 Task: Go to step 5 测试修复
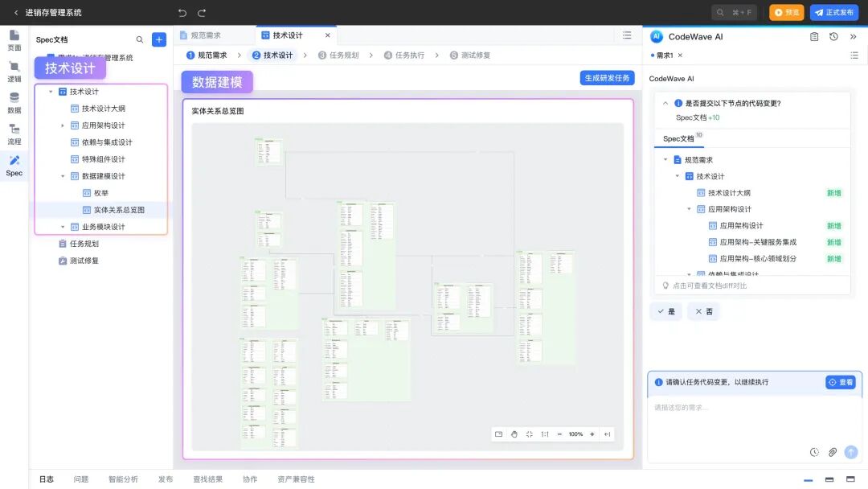(470, 55)
